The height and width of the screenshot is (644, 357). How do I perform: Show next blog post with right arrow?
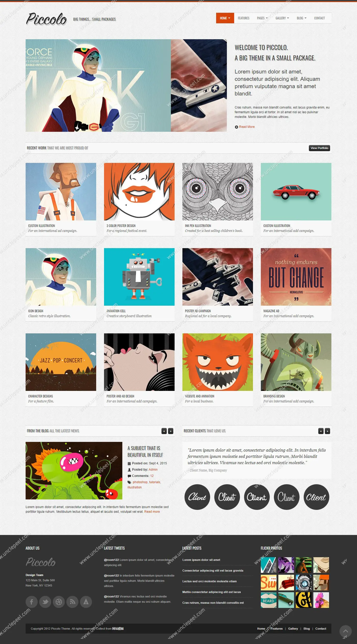(171, 431)
